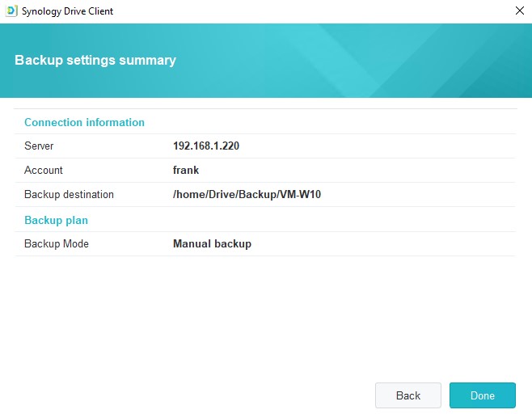
Task: Click the Backup plan heading
Action: pos(56,220)
